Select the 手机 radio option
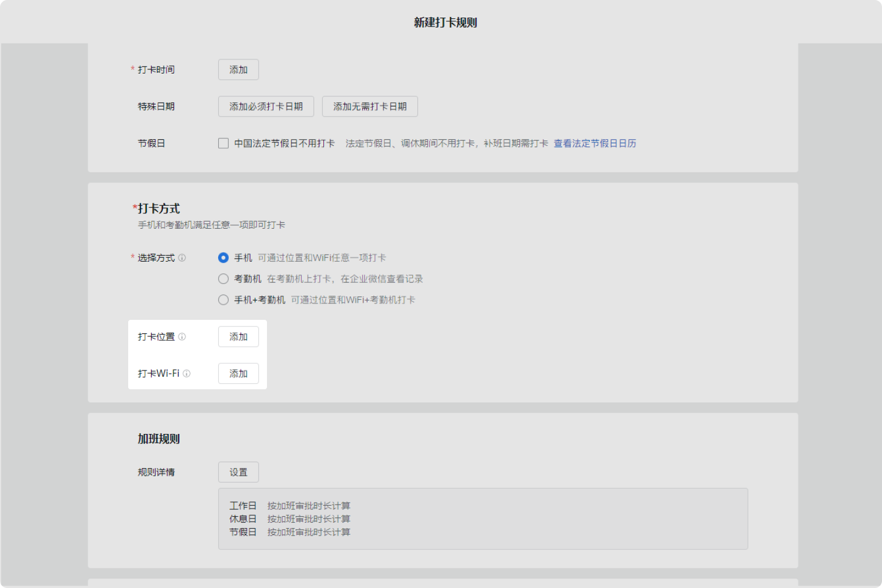 223,258
